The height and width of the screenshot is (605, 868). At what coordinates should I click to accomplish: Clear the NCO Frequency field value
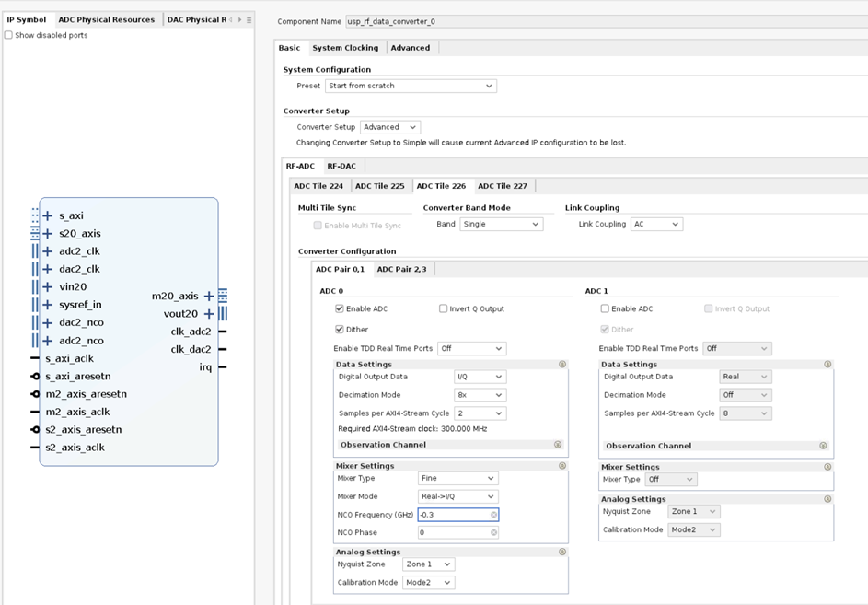493,514
